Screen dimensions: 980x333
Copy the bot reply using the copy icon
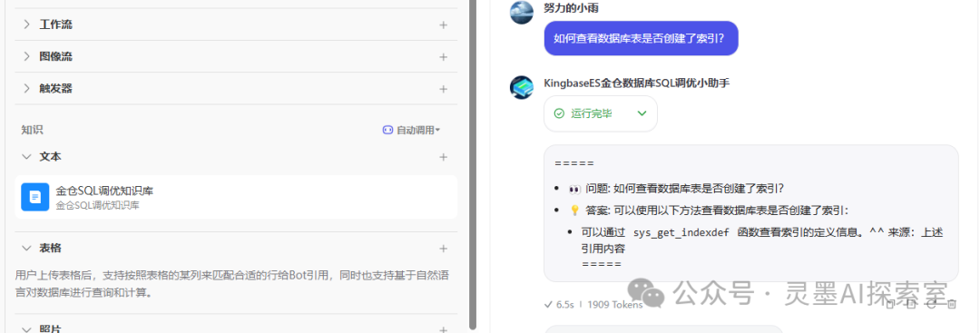(892, 304)
